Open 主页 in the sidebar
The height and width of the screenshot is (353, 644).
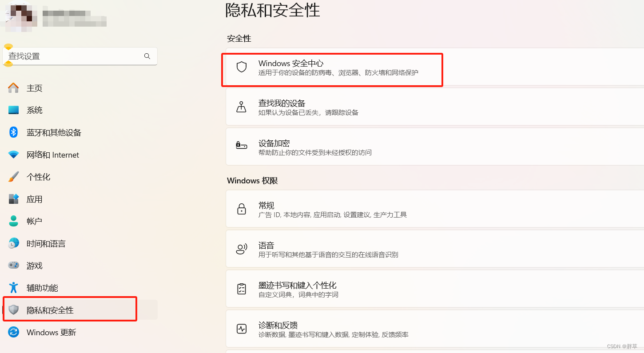pos(80,88)
